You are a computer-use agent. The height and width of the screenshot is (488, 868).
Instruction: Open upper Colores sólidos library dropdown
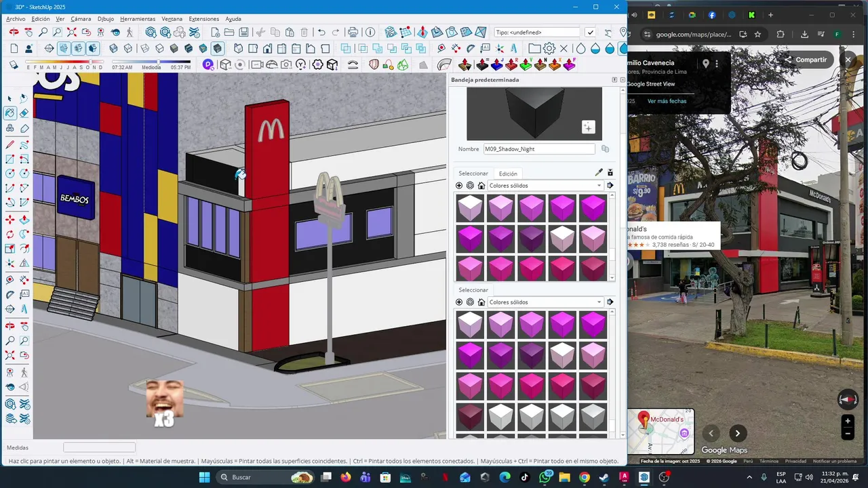point(545,186)
